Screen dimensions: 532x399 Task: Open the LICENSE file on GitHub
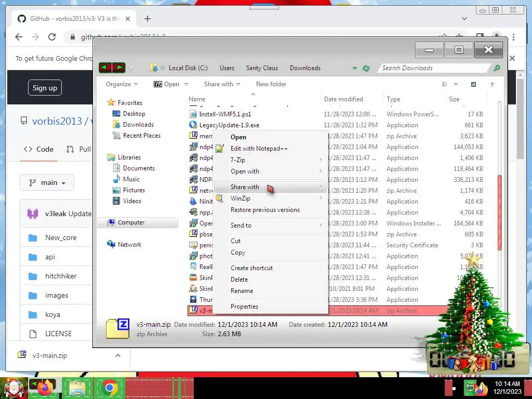click(58, 334)
